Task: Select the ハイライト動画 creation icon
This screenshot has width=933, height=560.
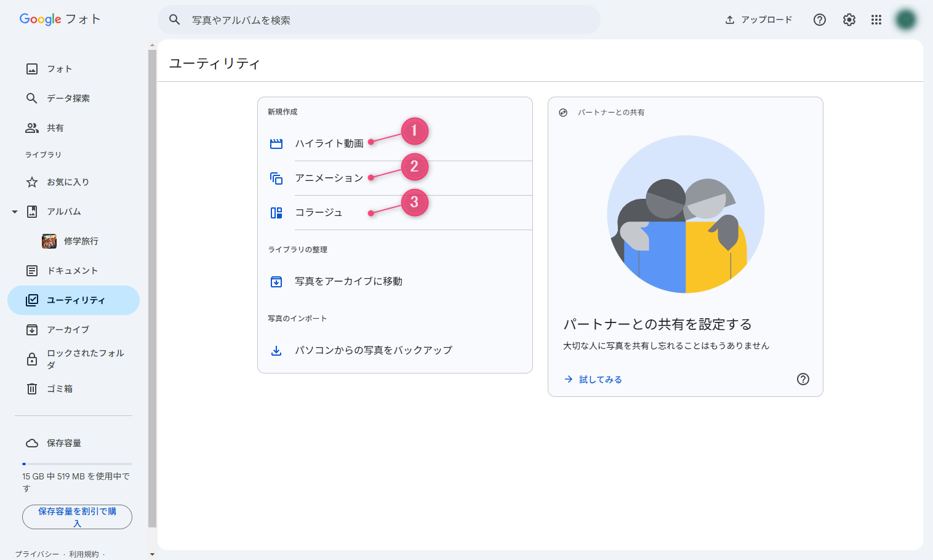Action: point(276,143)
